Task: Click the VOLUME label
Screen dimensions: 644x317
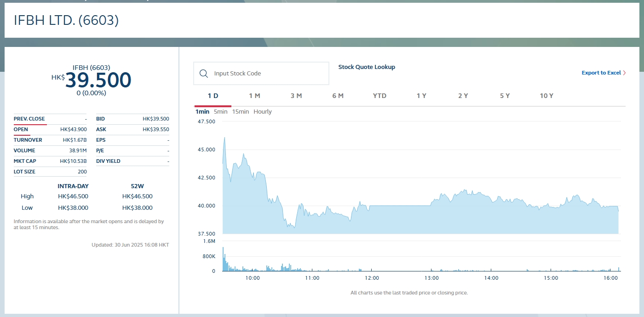Action: coord(24,150)
